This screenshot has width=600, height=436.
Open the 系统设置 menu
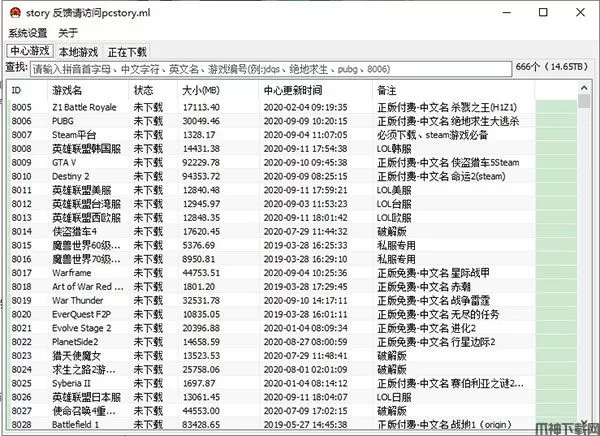pos(28,33)
